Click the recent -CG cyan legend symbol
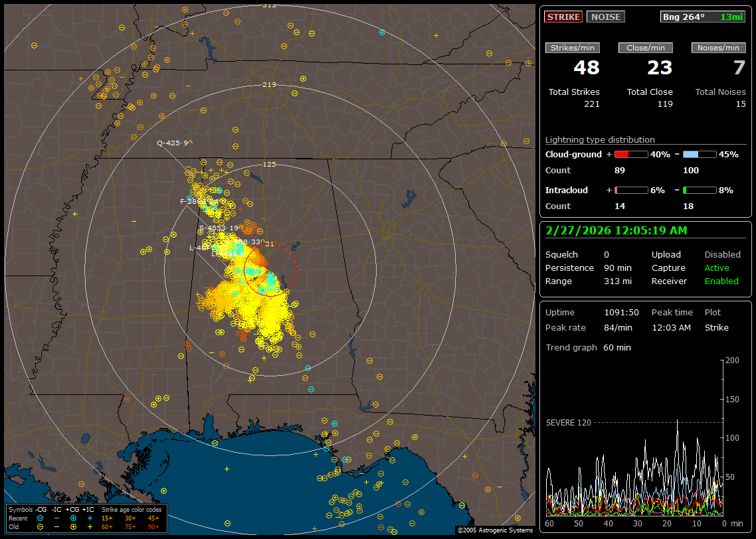 pos(41,518)
